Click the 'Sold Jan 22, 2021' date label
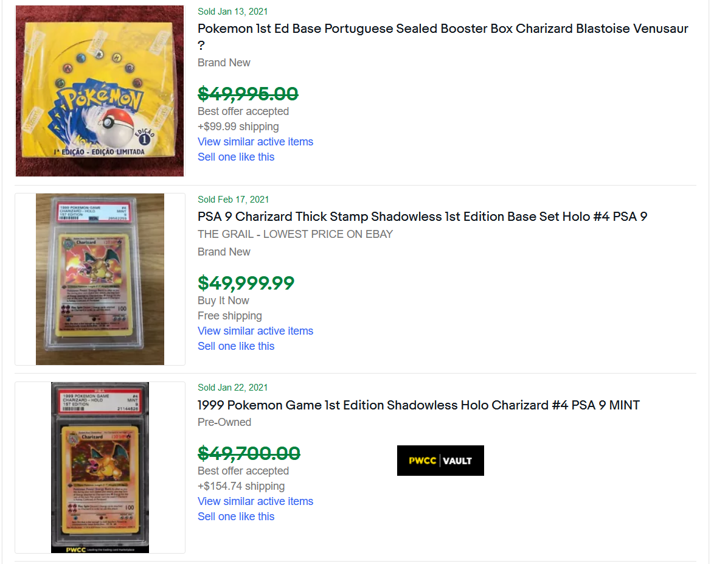The image size is (728, 564). 233,388
